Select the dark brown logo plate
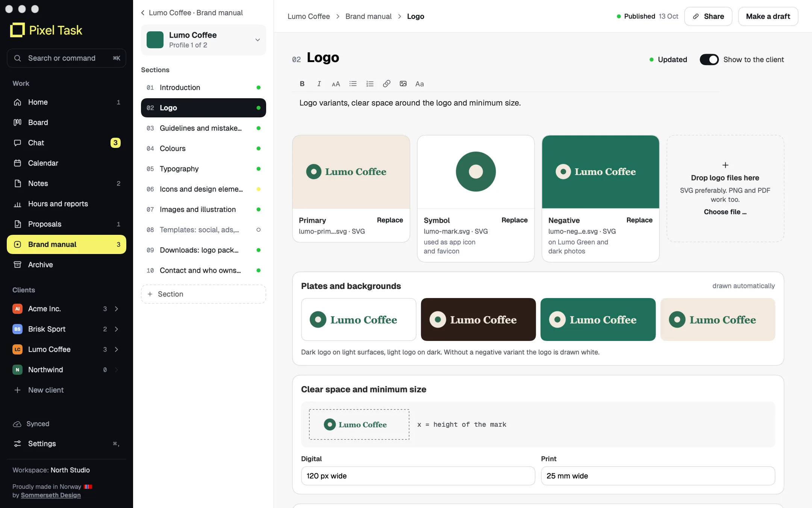 tap(478, 319)
